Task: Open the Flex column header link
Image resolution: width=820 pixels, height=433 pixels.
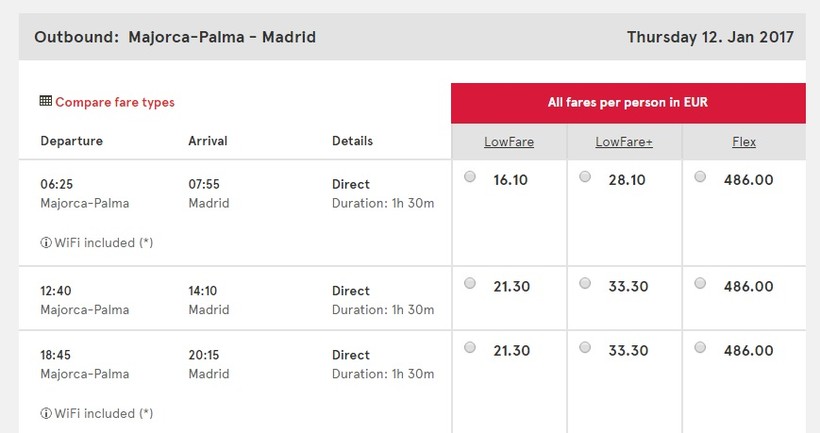Action: pos(744,142)
